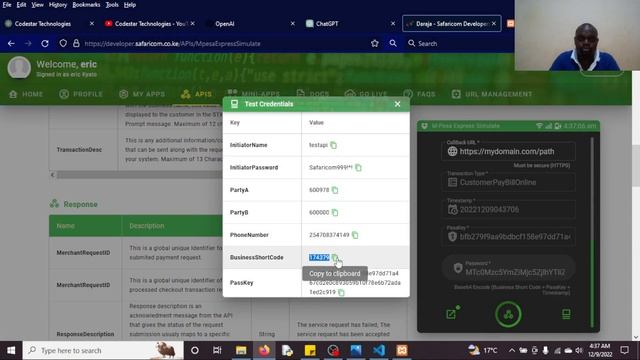Bookmark this page with star icon
This screenshot has height=360, width=640.
coord(375,43)
